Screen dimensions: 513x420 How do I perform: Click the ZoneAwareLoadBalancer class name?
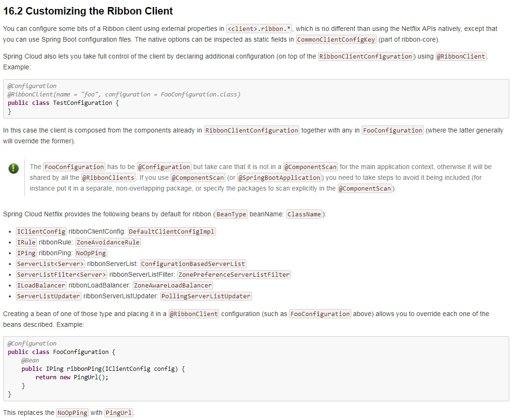[x=173, y=286]
